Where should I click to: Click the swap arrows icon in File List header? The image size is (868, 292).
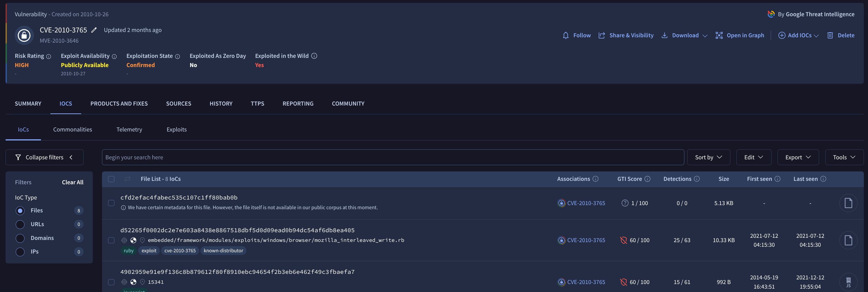[127, 179]
